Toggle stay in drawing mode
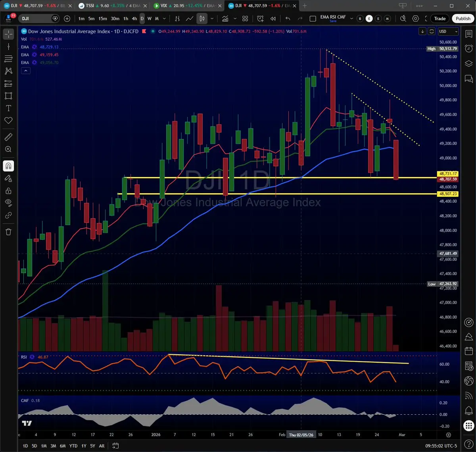The height and width of the screenshot is (452, 476). (8, 179)
